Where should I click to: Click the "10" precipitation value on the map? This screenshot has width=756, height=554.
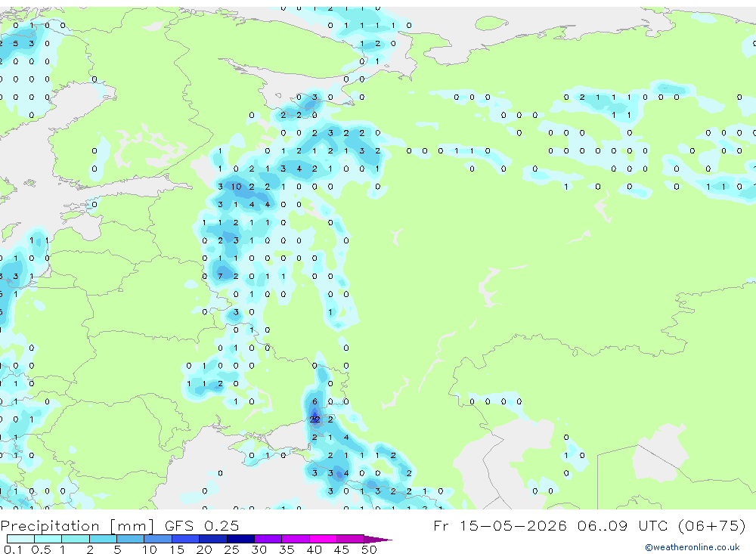coord(236,187)
